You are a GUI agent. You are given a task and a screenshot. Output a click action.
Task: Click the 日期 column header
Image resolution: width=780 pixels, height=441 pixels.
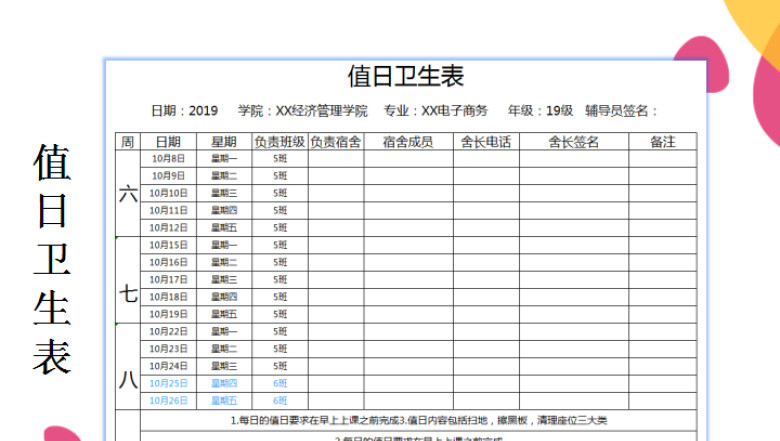[168, 142]
